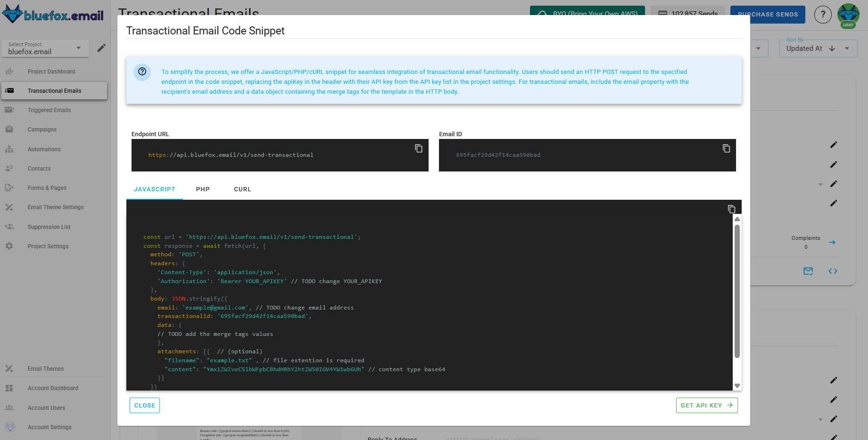The height and width of the screenshot is (440, 868).
Task: Open the small chevron dropdown near the pencils
Action: pyautogui.click(x=820, y=184)
